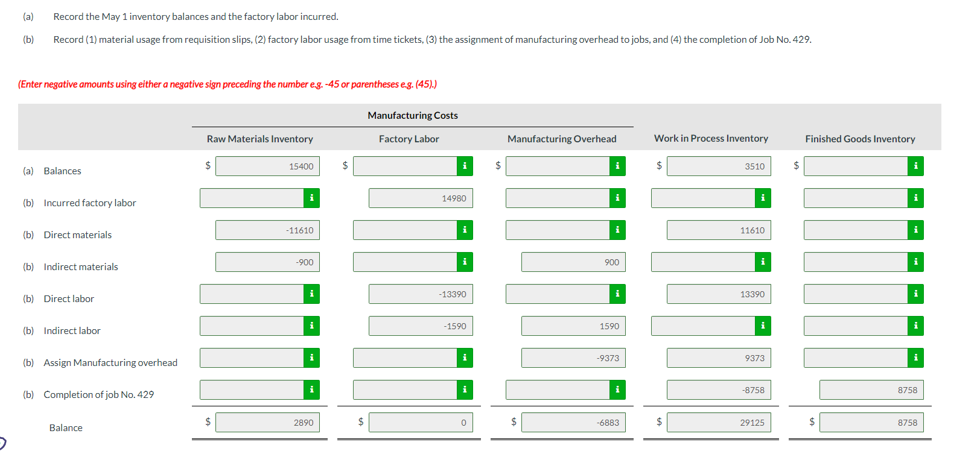Click info icon for Completion of job Raw Materials
980x451 pixels.
pos(311,389)
